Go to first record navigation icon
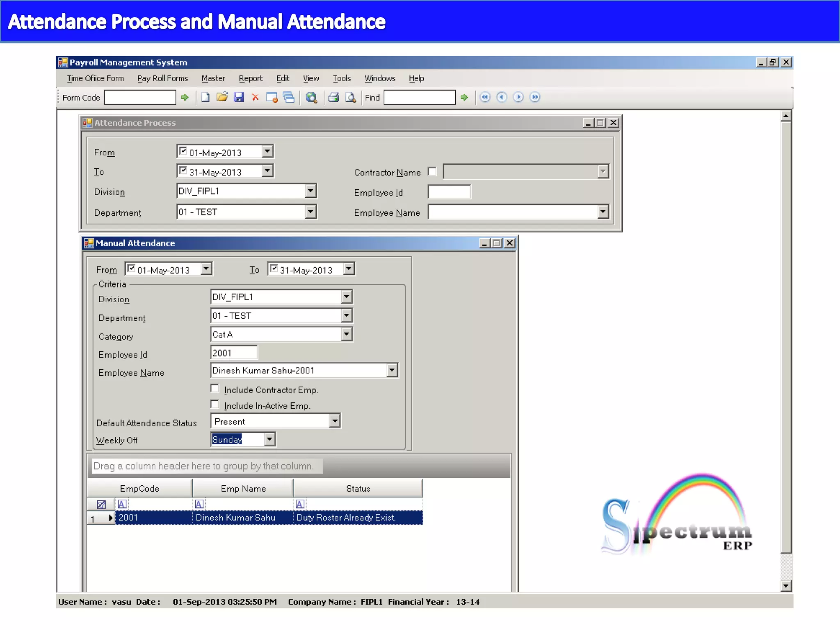840x630 pixels. click(x=485, y=97)
